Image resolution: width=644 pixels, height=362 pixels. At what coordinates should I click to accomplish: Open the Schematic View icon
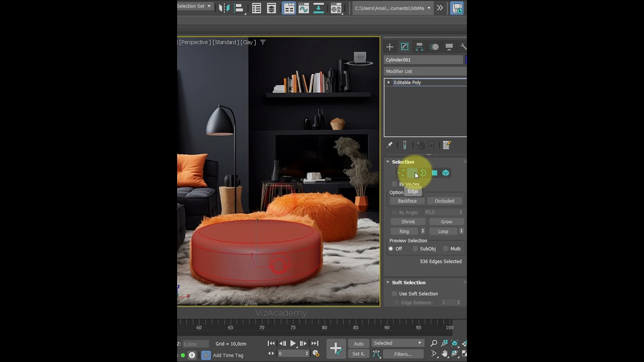tap(318, 8)
